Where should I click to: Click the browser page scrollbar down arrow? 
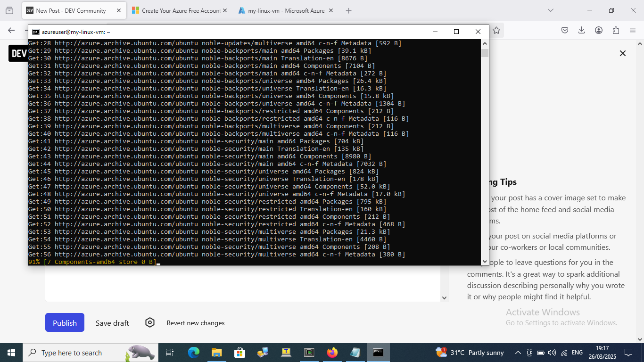(x=640, y=339)
